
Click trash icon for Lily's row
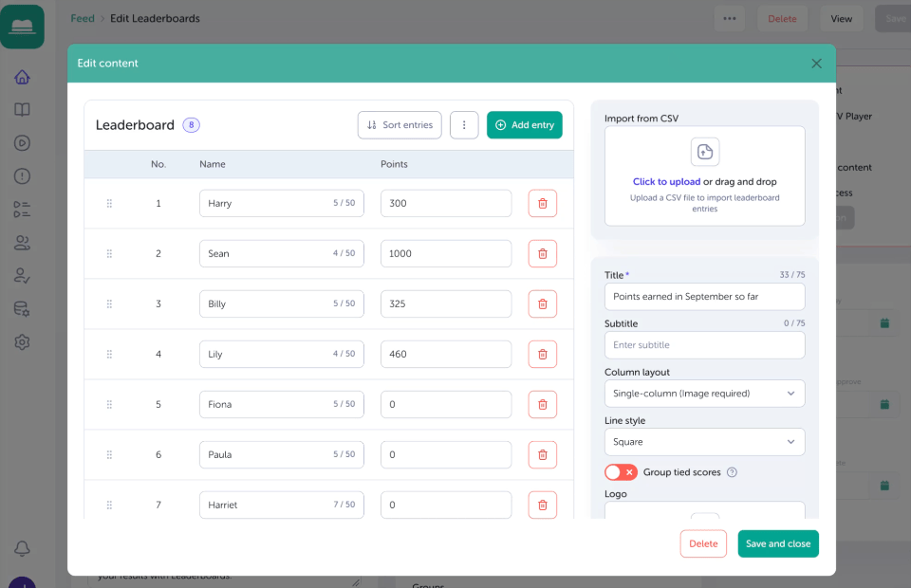542,354
